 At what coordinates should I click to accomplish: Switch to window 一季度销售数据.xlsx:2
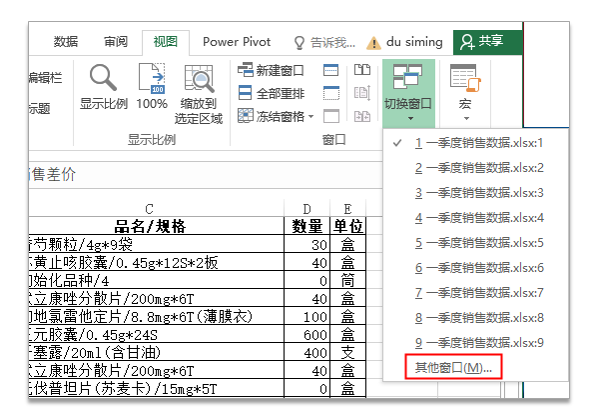point(476,168)
